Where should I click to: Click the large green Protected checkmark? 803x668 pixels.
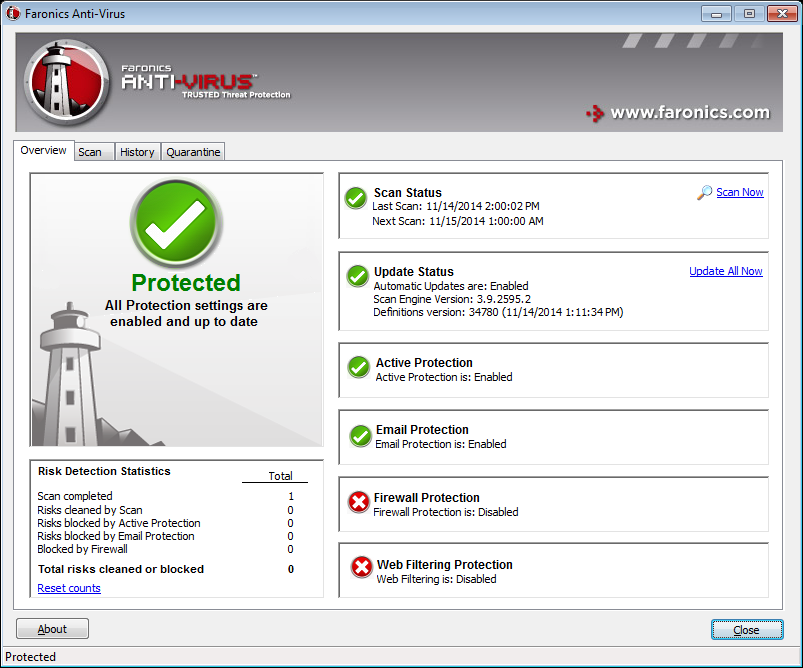pyautogui.click(x=177, y=225)
